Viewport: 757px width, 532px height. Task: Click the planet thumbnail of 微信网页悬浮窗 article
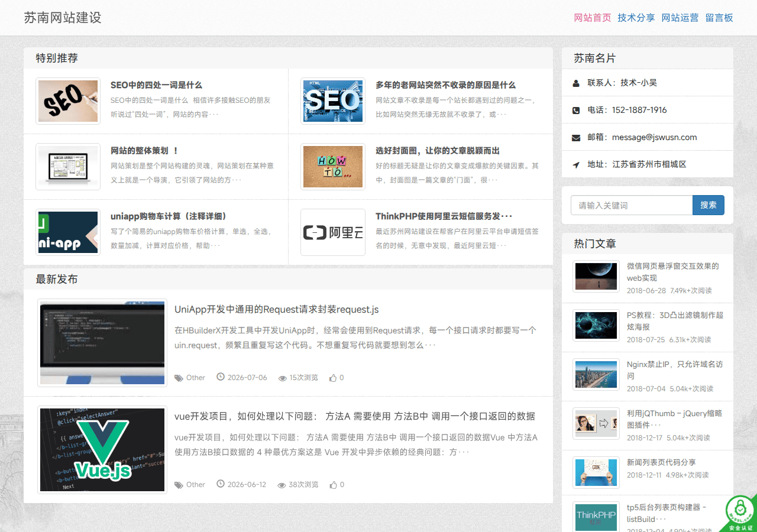(596, 277)
